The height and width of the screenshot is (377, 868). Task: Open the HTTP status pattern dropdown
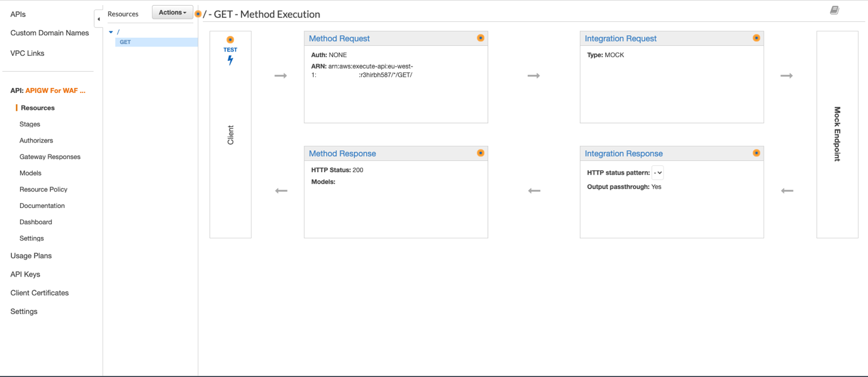point(657,172)
